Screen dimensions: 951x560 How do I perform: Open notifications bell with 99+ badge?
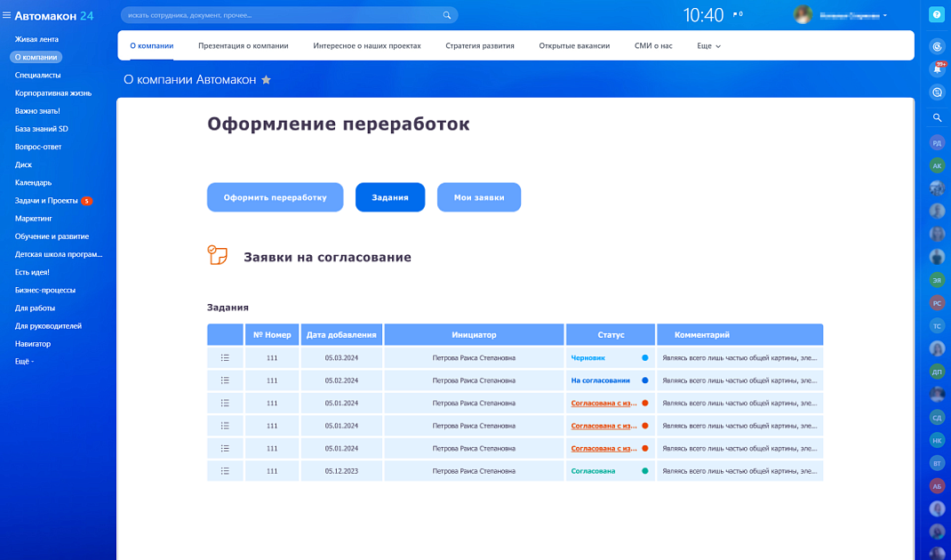point(937,69)
